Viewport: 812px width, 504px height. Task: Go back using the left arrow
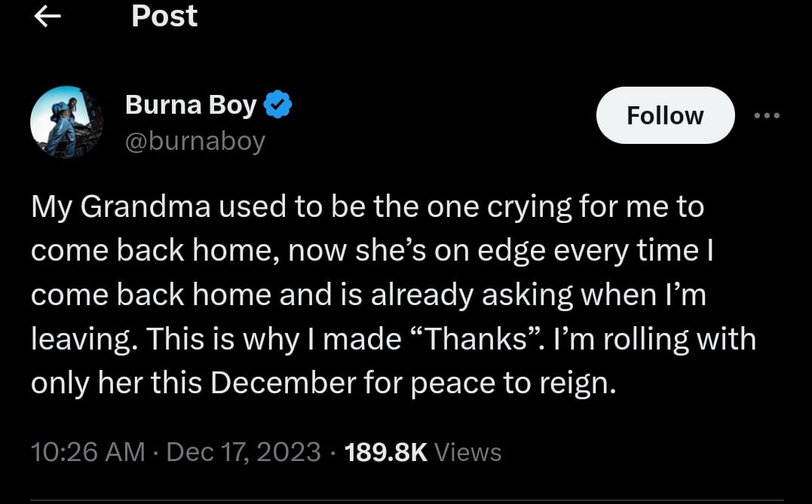tap(47, 17)
